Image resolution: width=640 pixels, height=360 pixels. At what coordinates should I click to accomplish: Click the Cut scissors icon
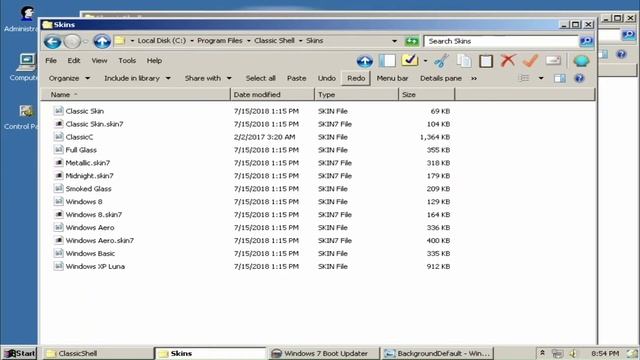(x=441, y=61)
